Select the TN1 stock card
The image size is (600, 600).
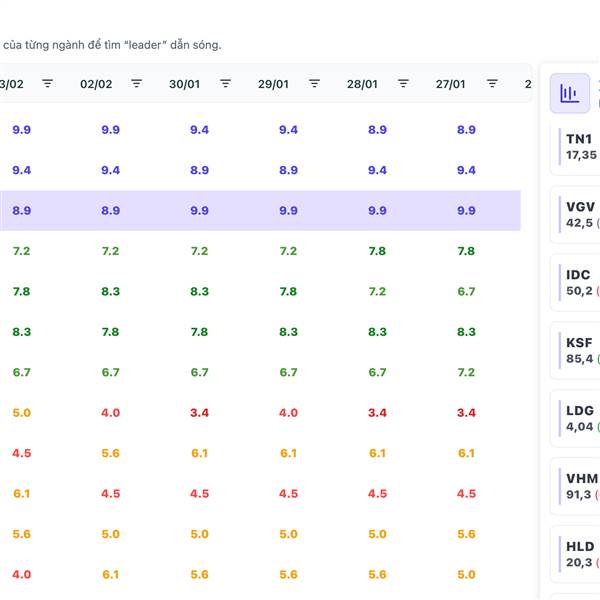pos(578,146)
